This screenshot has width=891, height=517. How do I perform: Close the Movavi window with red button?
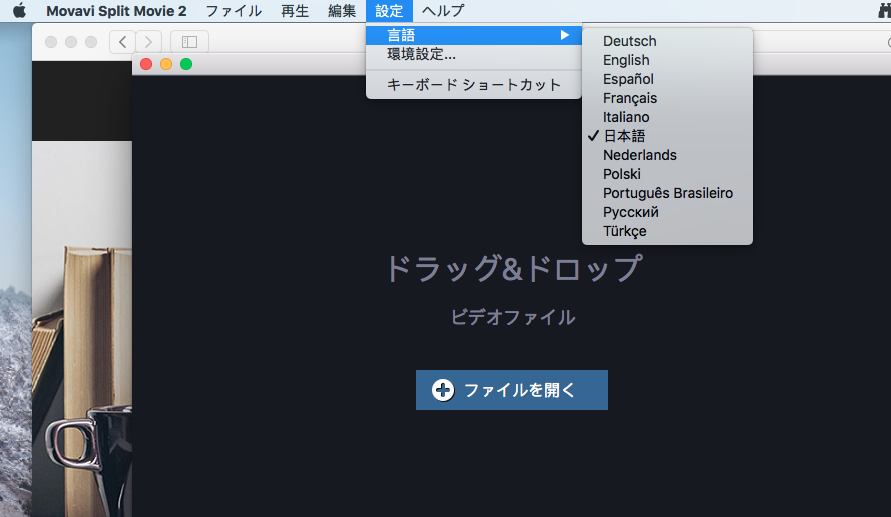point(146,64)
